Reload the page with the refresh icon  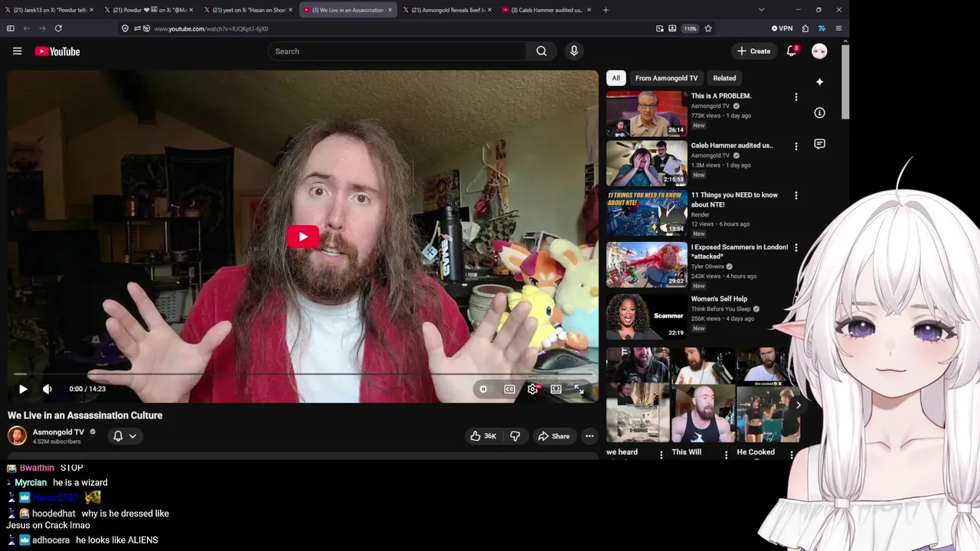pyautogui.click(x=58, y=28)
